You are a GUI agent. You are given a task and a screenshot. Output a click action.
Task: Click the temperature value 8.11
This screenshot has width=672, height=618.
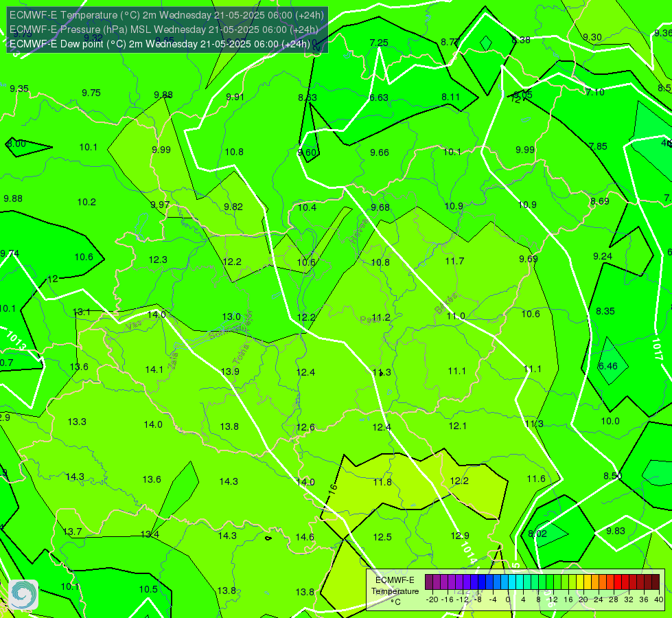tap(451, 98)
